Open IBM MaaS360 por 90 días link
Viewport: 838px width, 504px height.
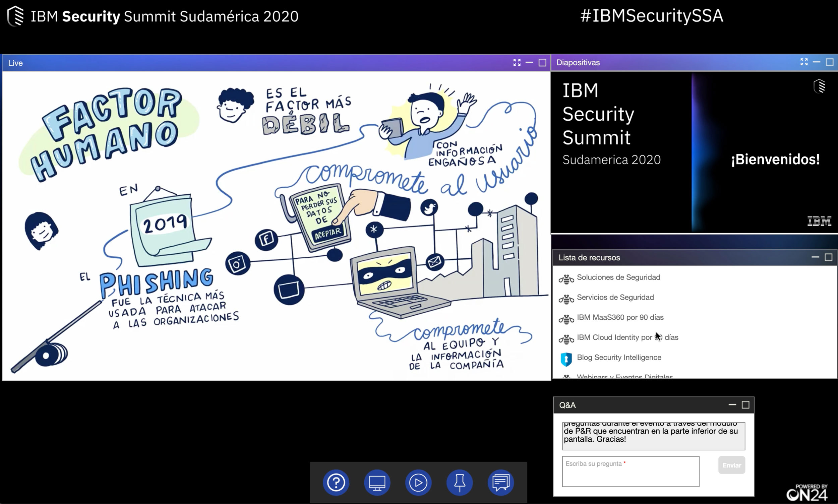click(620, 317)
